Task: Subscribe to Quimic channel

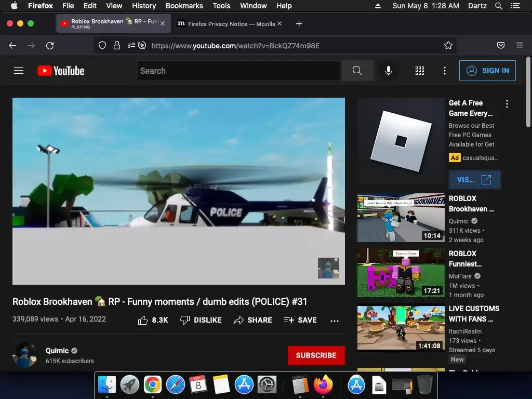Action: [316, 355]
